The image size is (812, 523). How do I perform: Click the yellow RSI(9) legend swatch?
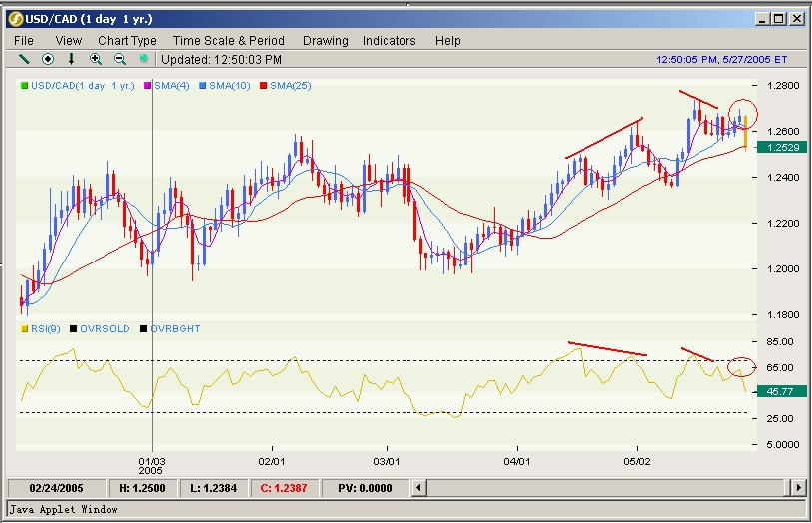pyautogui.click(x=24, y=329)
